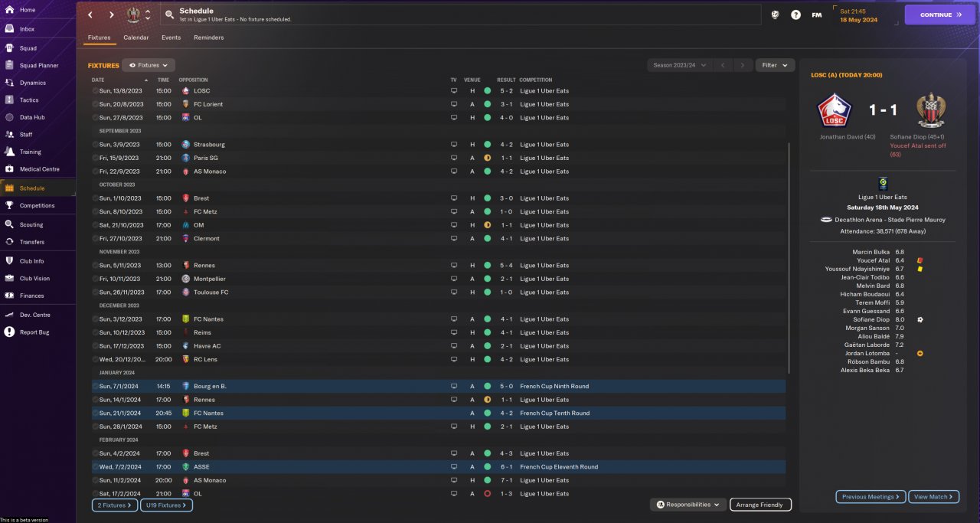The height and width of the screenshot is (523, 980).
Task: Tick the circle on Fri, 15/9/2023 row
Action: (x=96, y=158)
